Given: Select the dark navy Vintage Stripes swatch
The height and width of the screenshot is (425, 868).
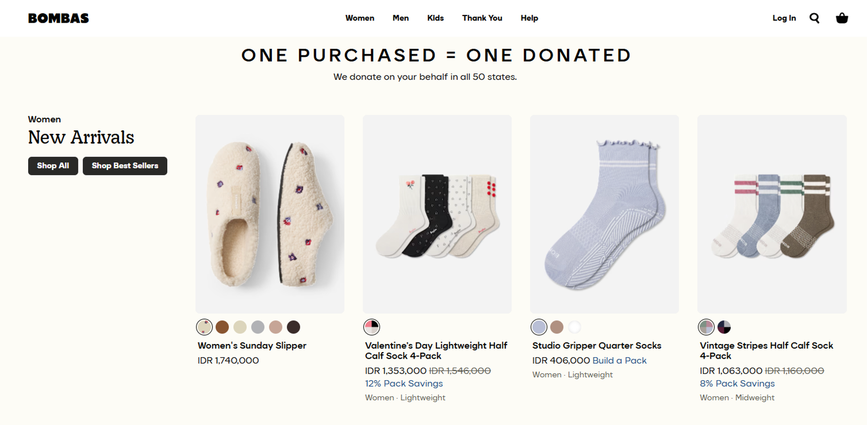Looking at the screenshot, I should click(724, 327).
